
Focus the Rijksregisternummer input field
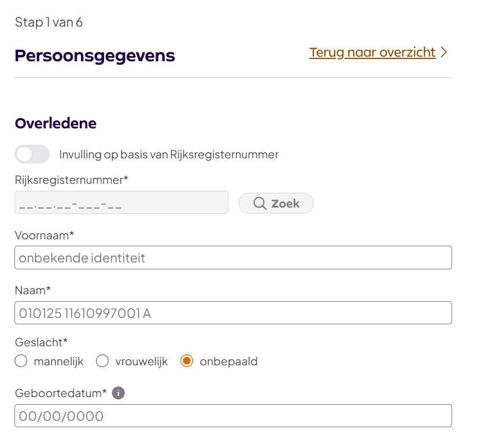pos(121,203)
